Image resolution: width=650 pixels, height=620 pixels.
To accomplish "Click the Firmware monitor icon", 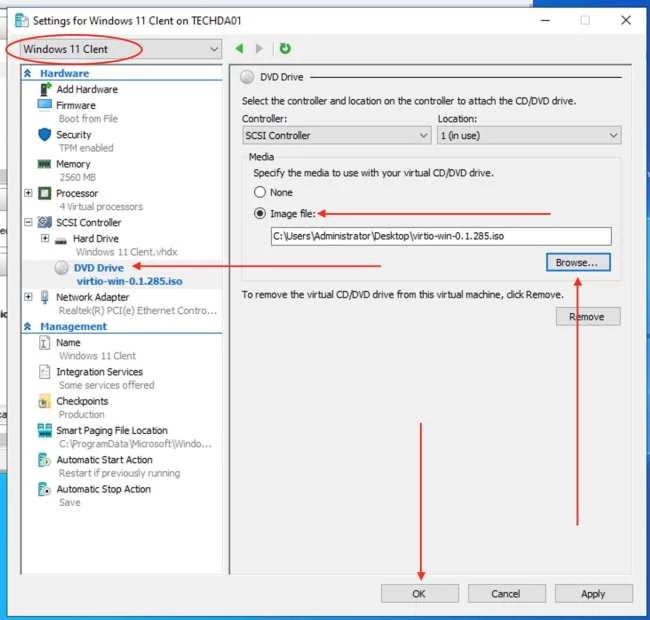I will pos(45,104).
